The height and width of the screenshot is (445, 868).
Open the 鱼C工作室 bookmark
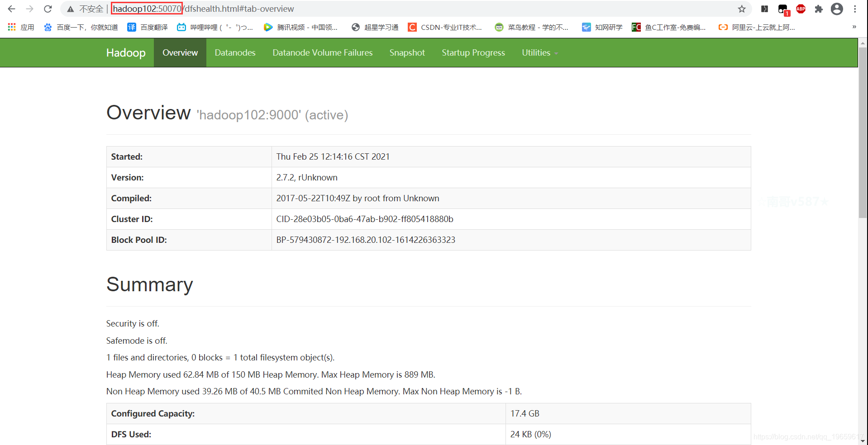tap(669, 27)
